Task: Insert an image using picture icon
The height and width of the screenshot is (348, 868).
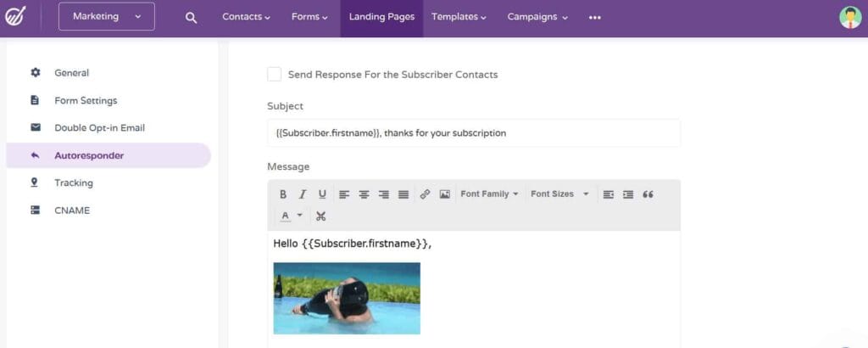Action: (444, 194)
